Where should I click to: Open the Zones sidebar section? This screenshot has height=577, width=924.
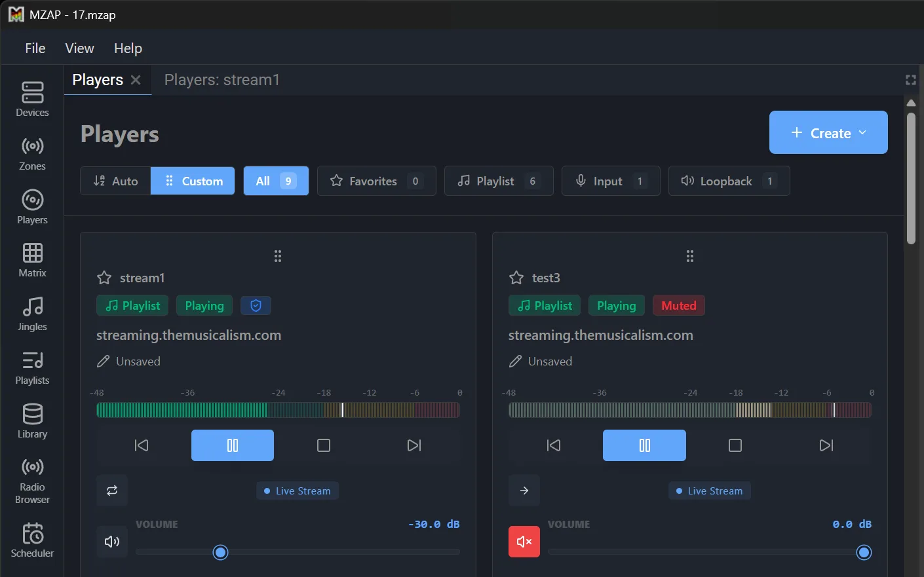32,153
